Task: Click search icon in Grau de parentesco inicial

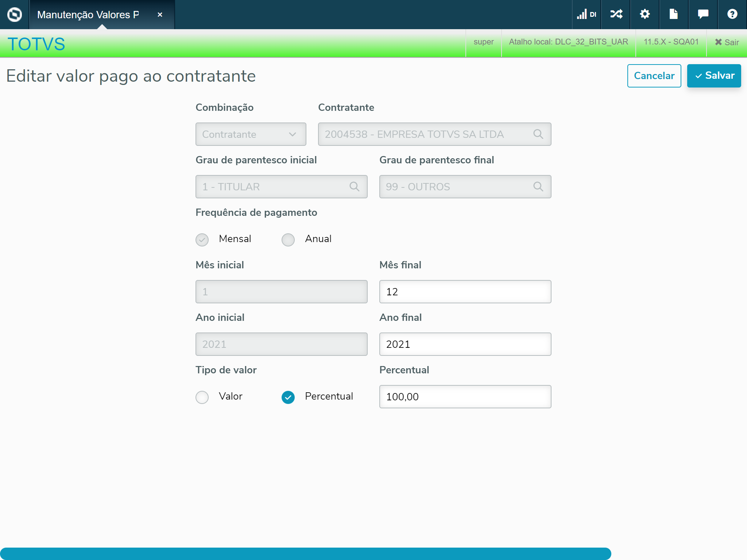Action: [x=354, y=187]
